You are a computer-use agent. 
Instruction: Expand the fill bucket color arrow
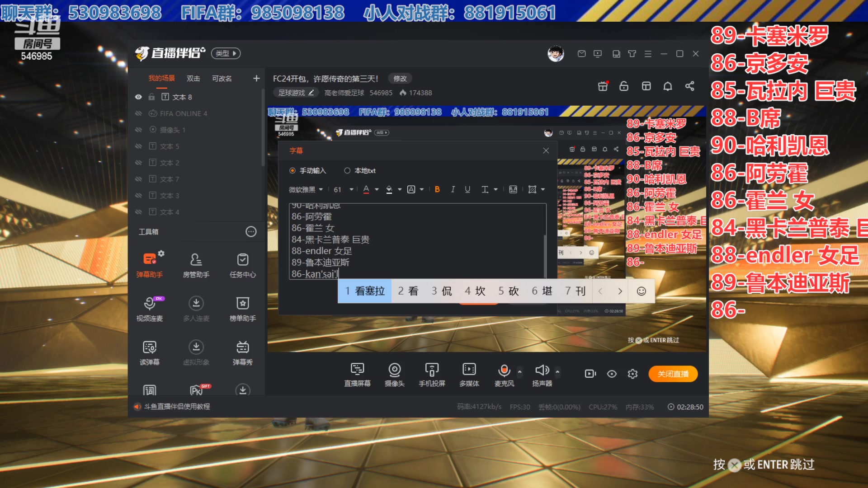click(400, 190)
